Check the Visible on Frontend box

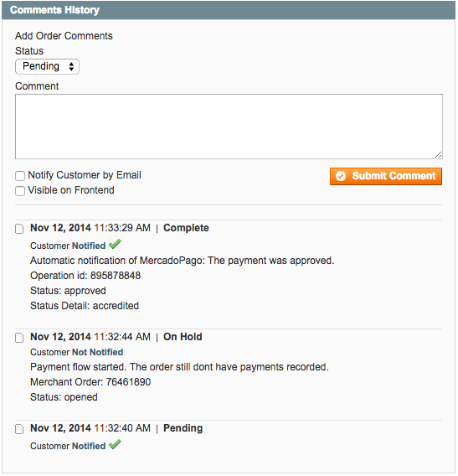pyautogui.click(x=20, y=191)
